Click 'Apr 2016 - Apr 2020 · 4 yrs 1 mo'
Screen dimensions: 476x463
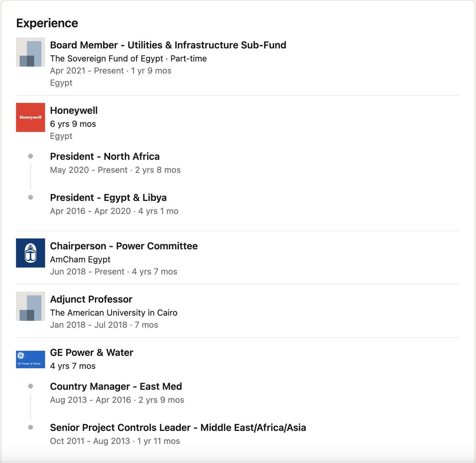point(114,211)
